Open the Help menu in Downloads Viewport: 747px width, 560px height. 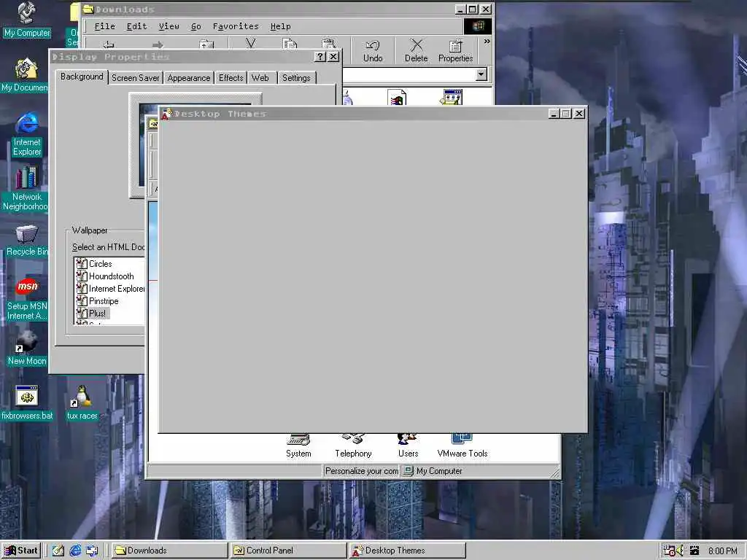click(x=280, y=26)
